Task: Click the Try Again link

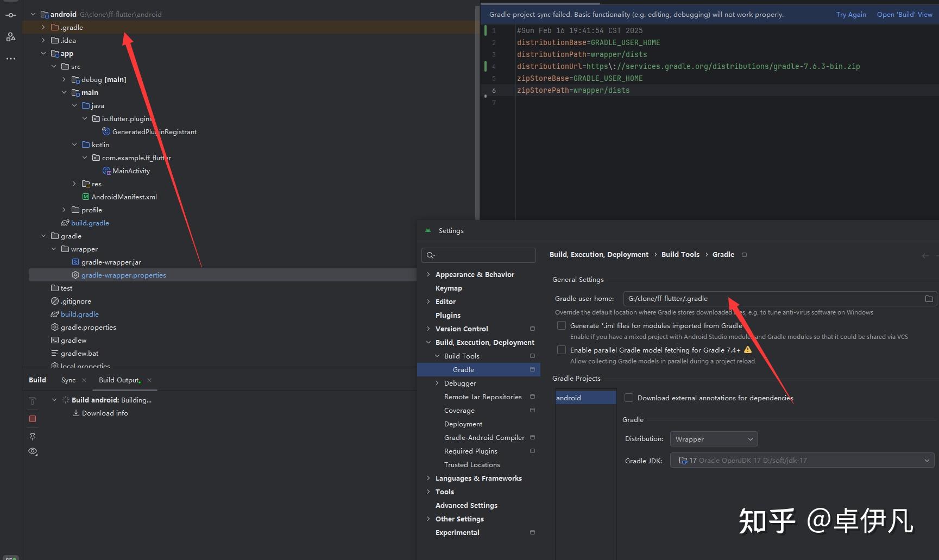Action: 850,15
